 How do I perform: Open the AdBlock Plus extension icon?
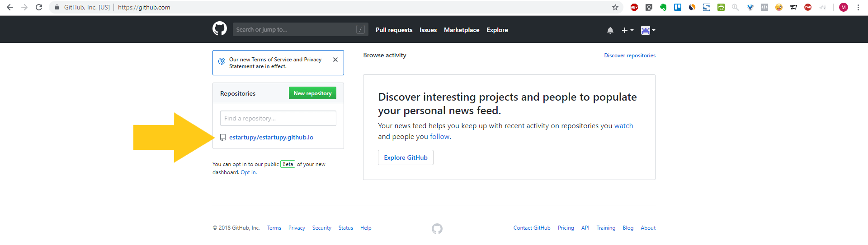[634, 7]
